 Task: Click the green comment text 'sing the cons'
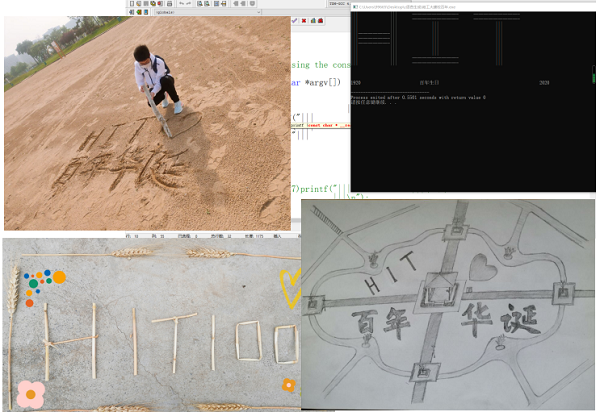tap(321, 65)
